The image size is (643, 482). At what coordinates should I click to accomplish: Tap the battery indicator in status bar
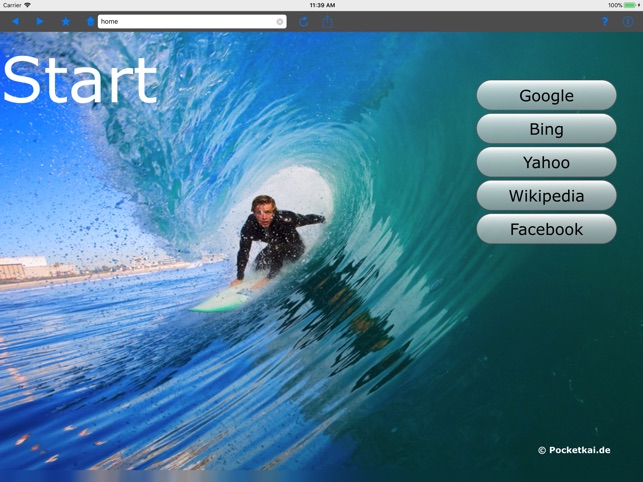point(629,5)
